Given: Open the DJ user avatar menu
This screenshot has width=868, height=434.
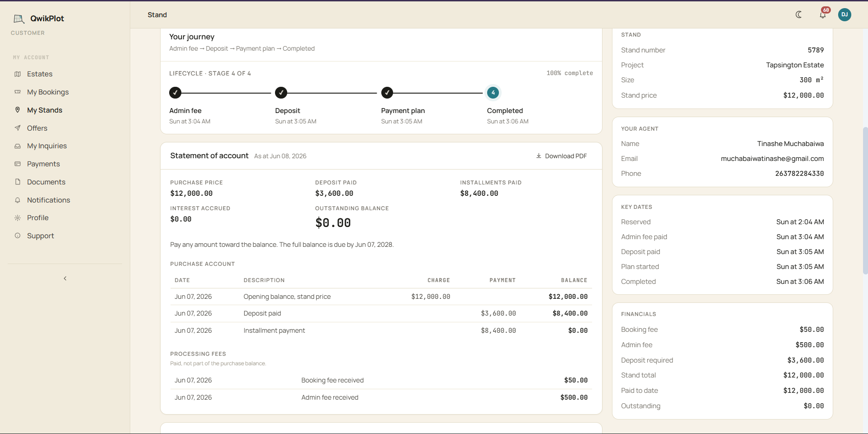Looking at the screenshot, I should click(x=844, y=14).
